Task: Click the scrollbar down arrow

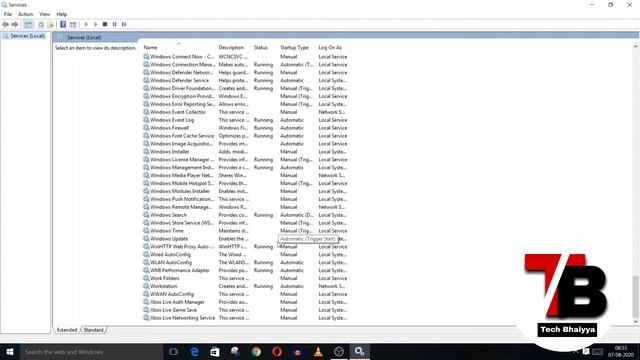Action: click(635, 322)
